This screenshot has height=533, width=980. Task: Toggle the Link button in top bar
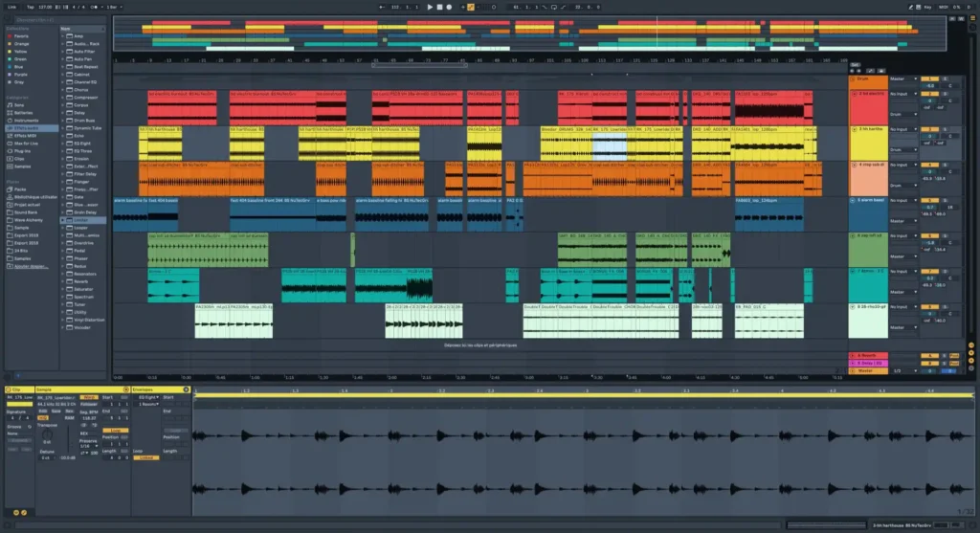11,7
